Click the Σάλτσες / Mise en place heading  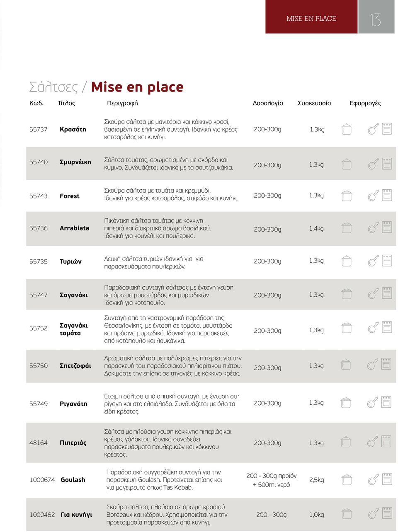(x=106, y=87)
